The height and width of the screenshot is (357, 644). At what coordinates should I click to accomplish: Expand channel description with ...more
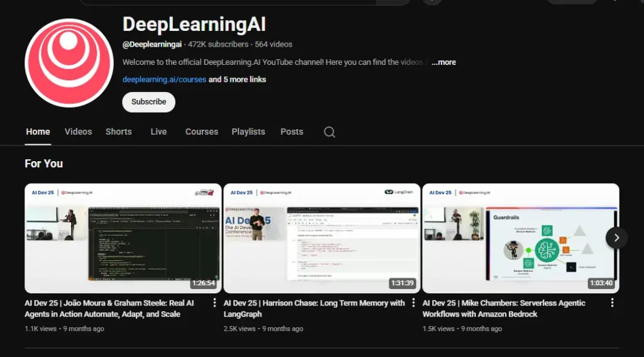(x=443, y=62)
